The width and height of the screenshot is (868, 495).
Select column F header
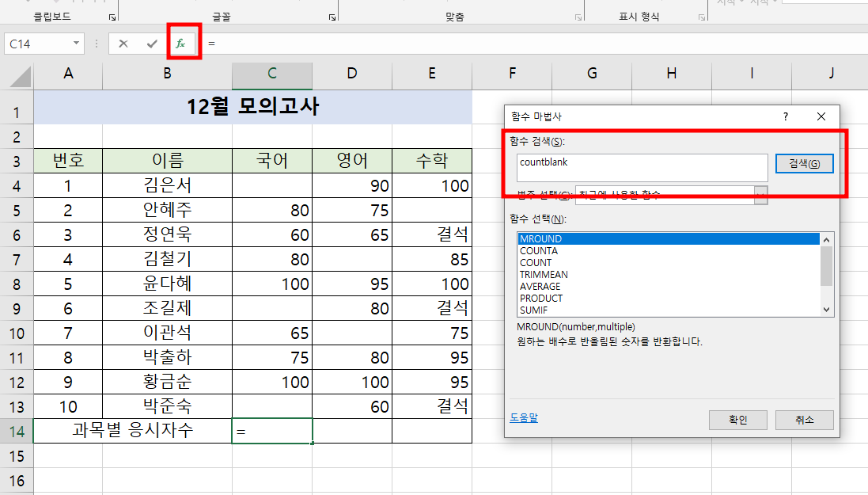click(x=512, y=74)
